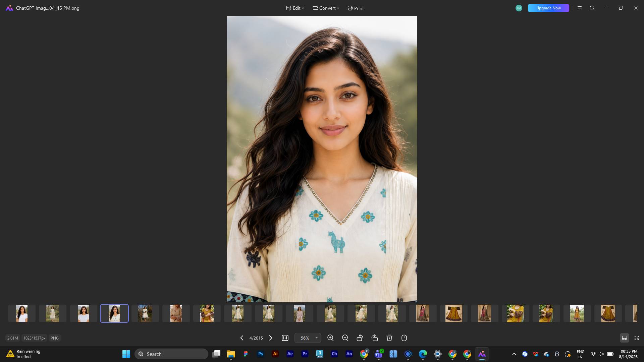This screenshot has width=644, height=362.
Task: Open Photoshop from the Windows taskbar
Action: tap(261, 354)
